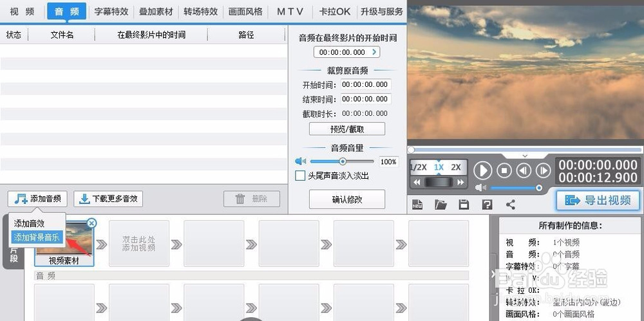This screenshot has width=644, height=321.
Task: Go to the 转场特效 tab
Action: coord(200,12)
